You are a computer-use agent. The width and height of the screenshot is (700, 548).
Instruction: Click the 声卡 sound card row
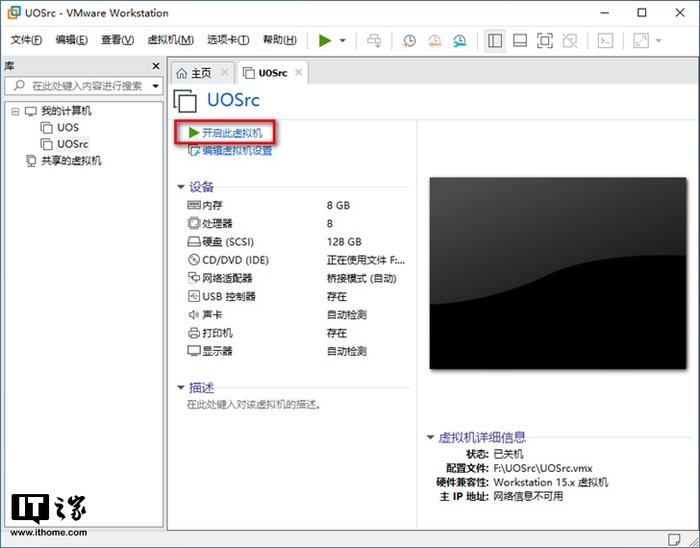pyautogui.click(x=296, y=315)
